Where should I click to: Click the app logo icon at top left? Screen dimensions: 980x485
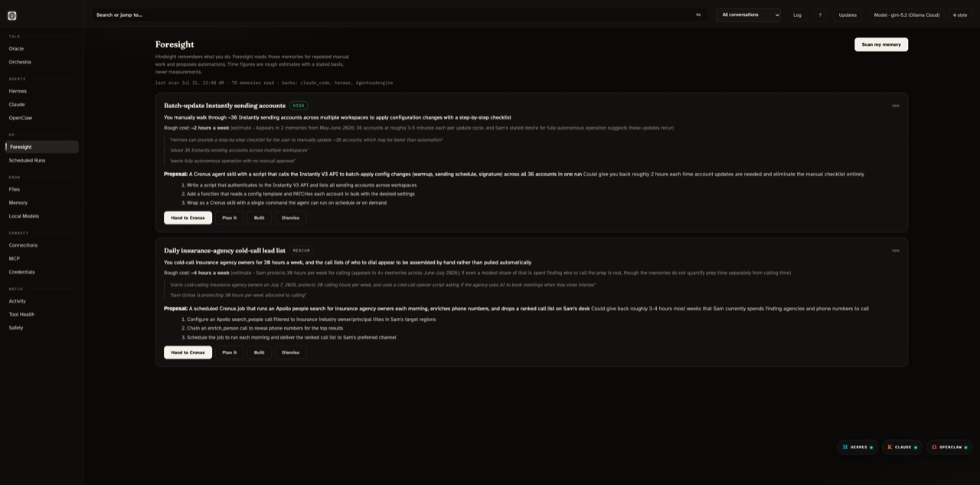coord(11,15)
